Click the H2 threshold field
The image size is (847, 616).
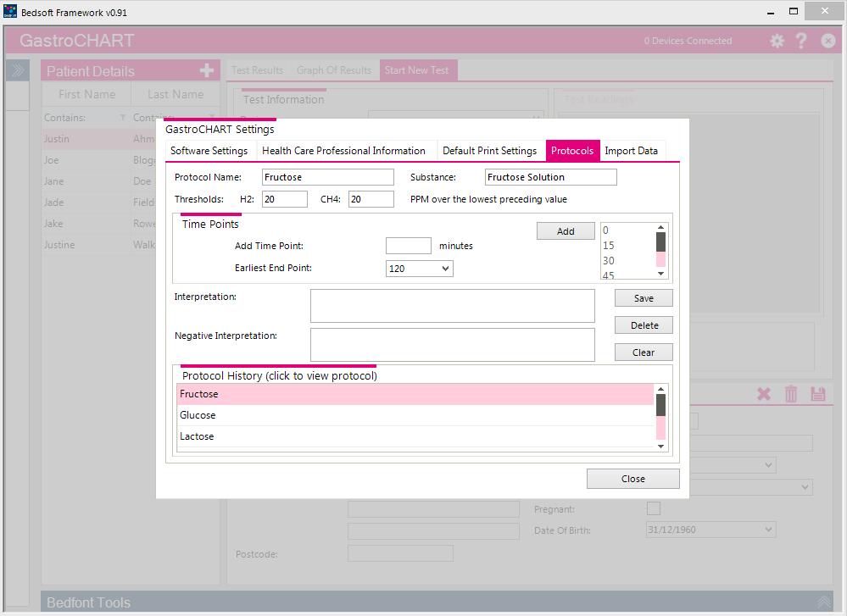pos(285,198)
